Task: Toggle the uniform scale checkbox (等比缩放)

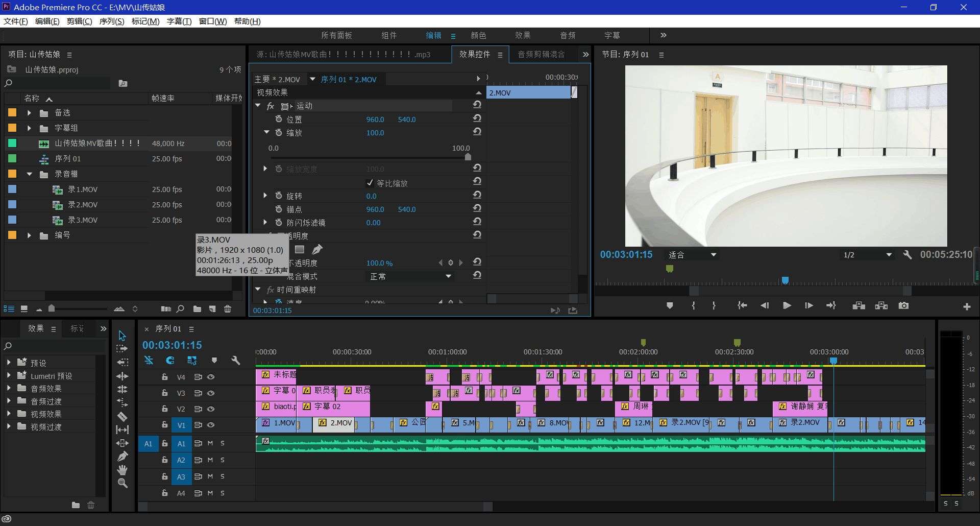Action: pos(370,183)
